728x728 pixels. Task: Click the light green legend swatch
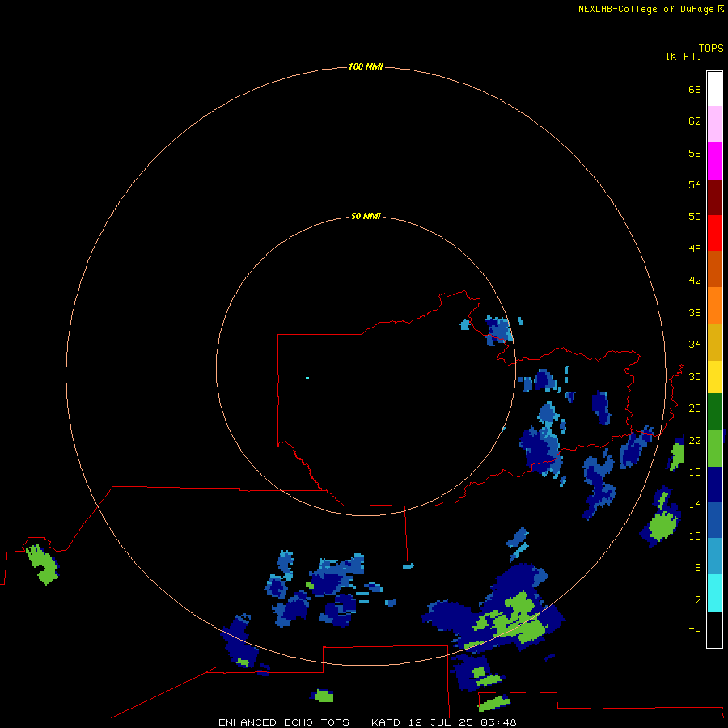point(714,448)
